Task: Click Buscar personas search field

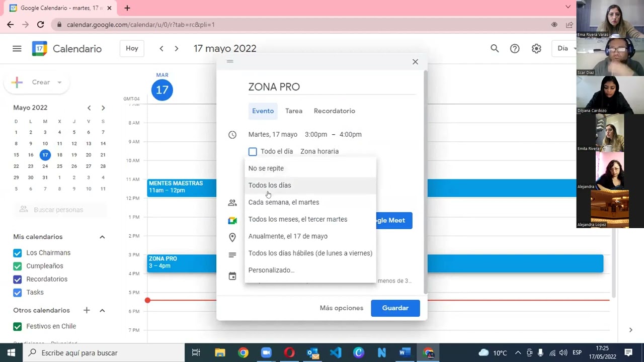Action: [59, 210]
